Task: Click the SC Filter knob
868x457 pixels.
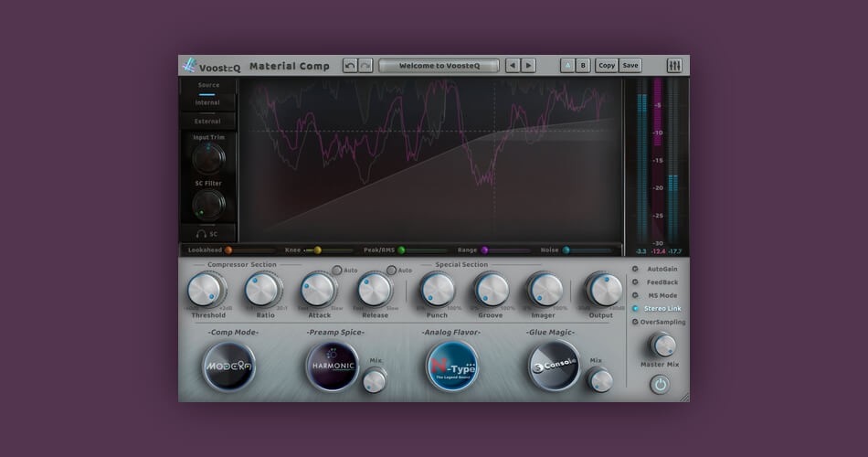Action: pyautogui.click(x=208, y=204)
